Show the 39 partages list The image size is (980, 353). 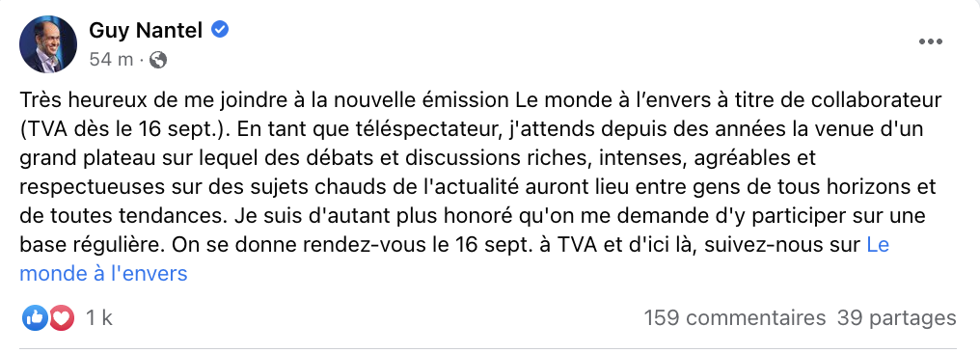[x=896, y=318]
